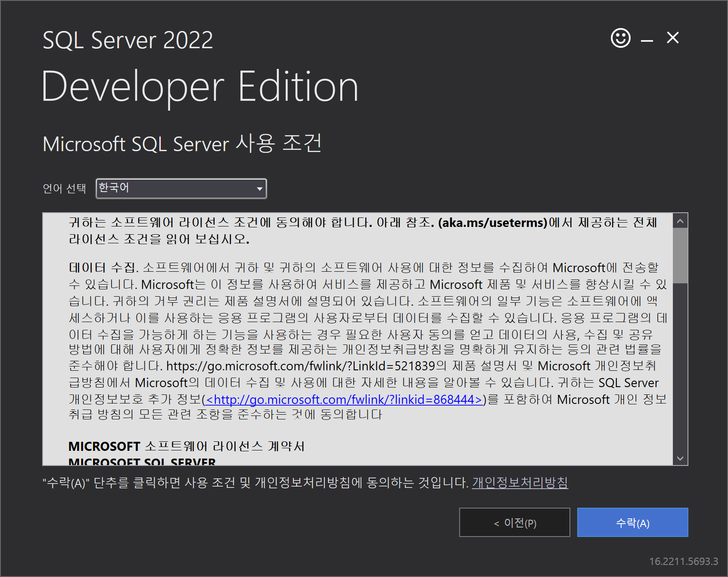Click the 이전(P) previous button
The width and height of the screenshot is (728, 577).
coord(515,522)
